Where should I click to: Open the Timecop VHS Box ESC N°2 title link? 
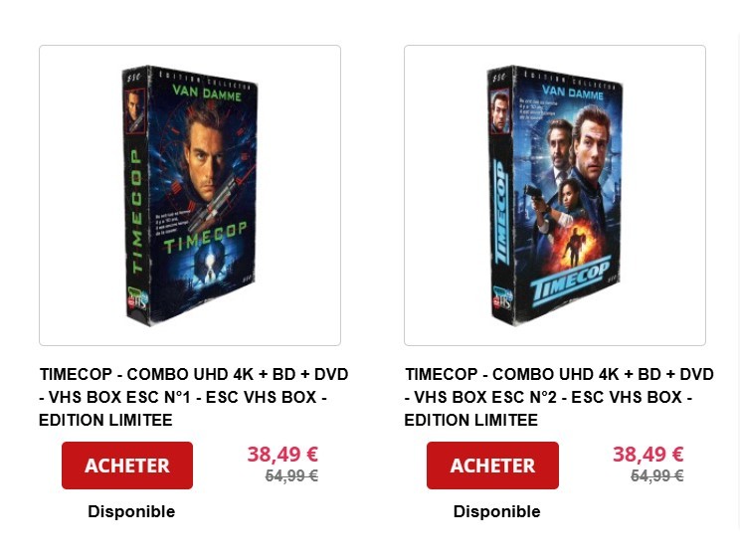(559, 397)
